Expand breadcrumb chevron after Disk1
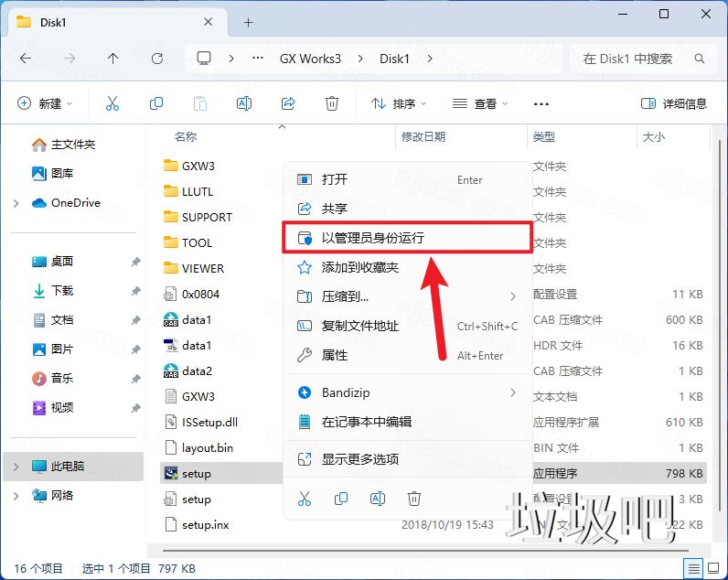This screenshot has width=728, height=580. click(430, 59)
